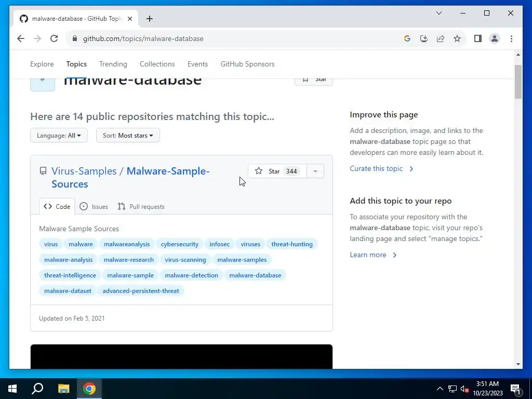
Task: Open the Collections nav item
Action: click(x=157, y=64)
